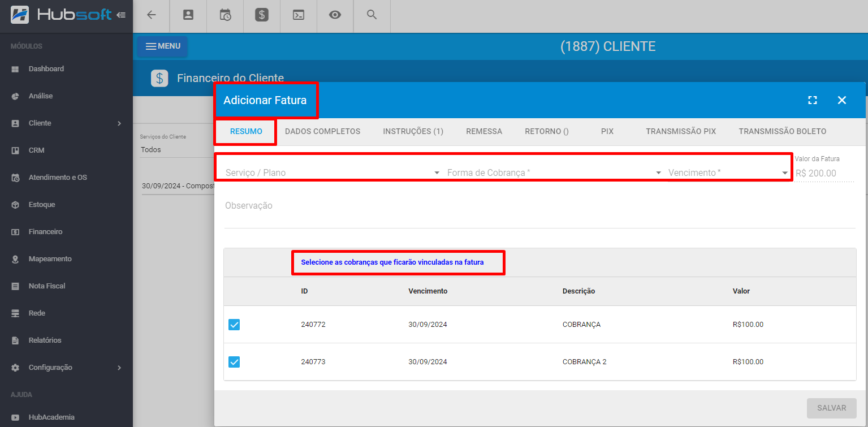Open the dollar sign financial toolbar icon

[x=261, y=15]
